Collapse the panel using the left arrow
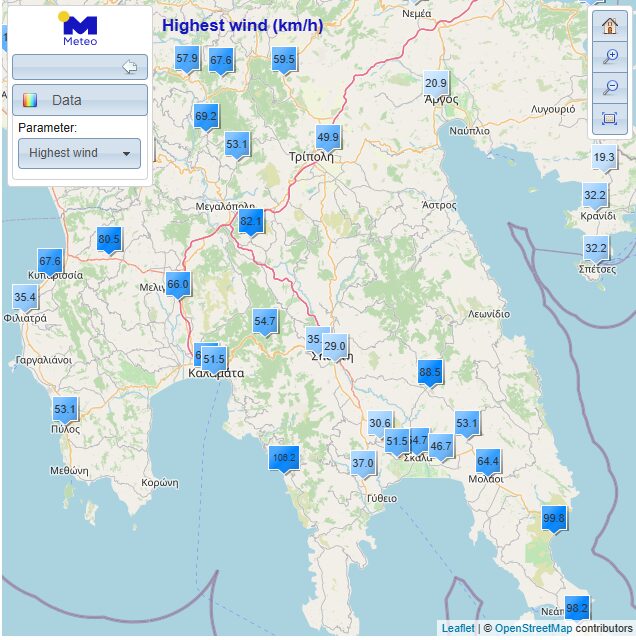Screen dimensions: 636x640 tap(129, 67)
